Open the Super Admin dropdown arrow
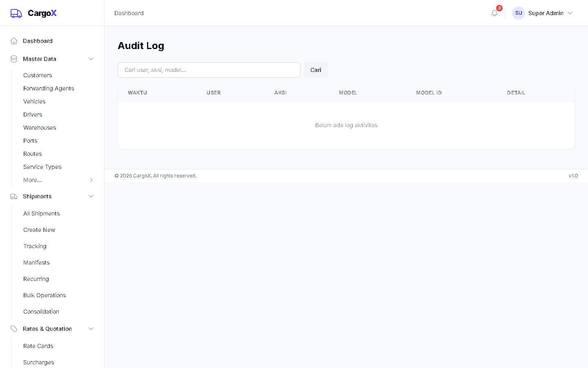This screenshot has width=588, height=368. 570,13
